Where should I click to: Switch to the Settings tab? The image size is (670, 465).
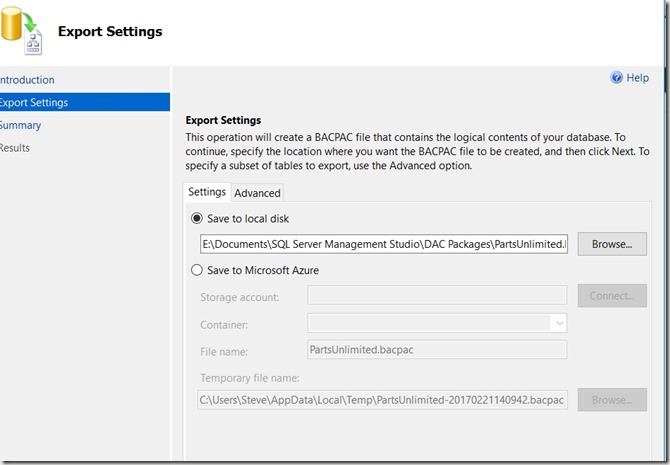[207, 192]
